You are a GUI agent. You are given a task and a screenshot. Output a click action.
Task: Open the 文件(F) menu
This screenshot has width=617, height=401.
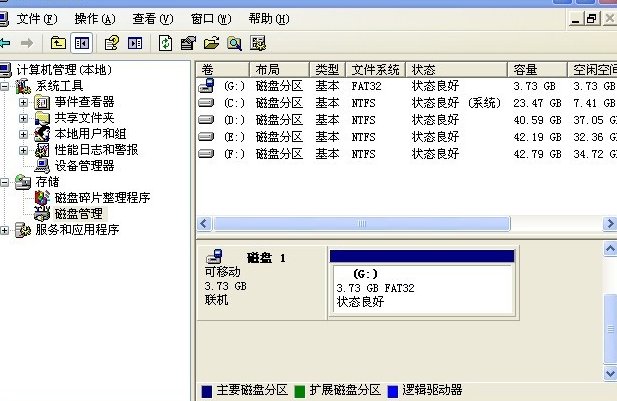pos(37,18)
